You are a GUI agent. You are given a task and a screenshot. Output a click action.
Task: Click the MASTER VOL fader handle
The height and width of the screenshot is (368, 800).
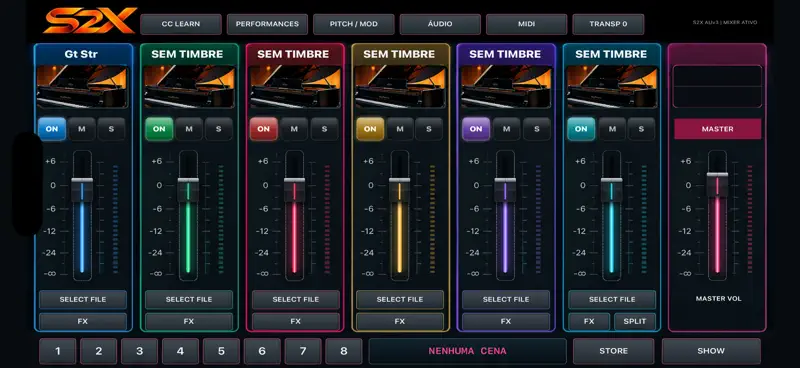(717, 184)
